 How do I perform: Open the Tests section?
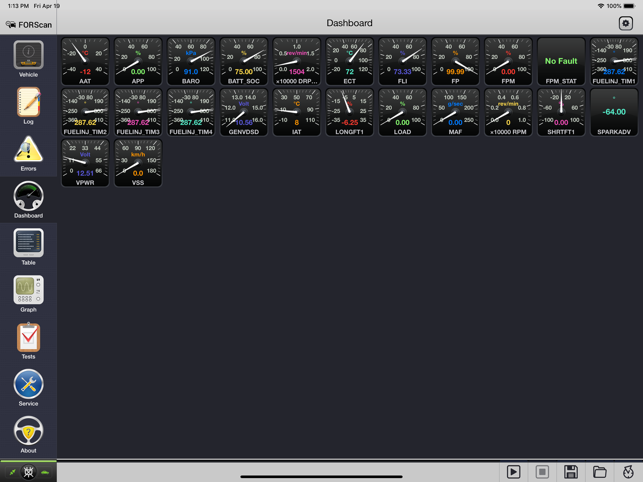[28, 341]
